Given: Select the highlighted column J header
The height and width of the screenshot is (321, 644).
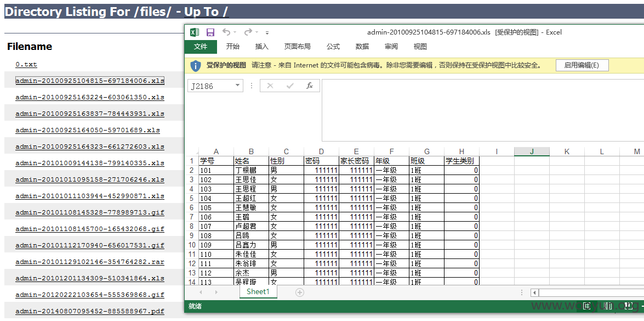Looking at the screenshot, I should pos(532,151).
